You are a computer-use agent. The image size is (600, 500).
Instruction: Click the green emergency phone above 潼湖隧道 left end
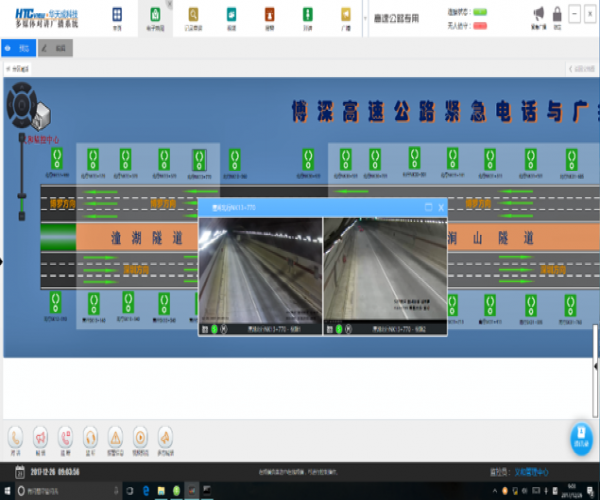coord(58,157)
